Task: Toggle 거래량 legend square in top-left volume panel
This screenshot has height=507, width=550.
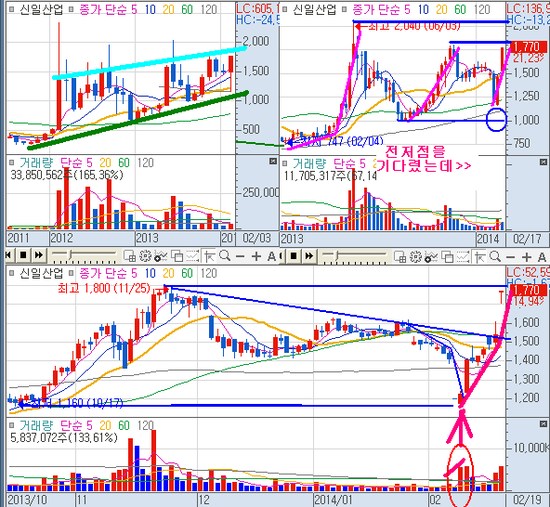Action: 12,162
